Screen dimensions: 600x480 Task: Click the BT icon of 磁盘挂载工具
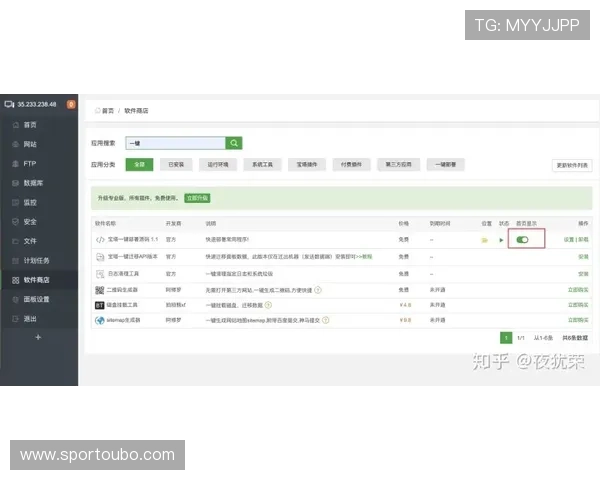[x=99, y=305]
